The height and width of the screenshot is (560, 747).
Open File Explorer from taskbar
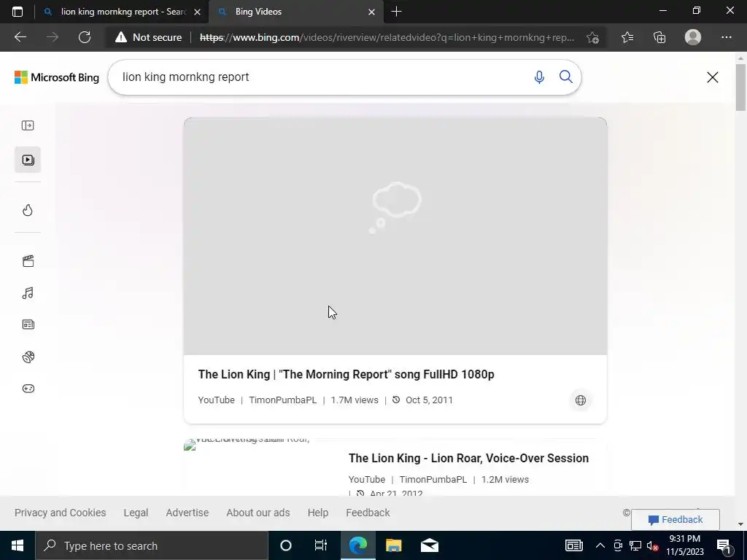pyautogui.click(x=393, y=545)
